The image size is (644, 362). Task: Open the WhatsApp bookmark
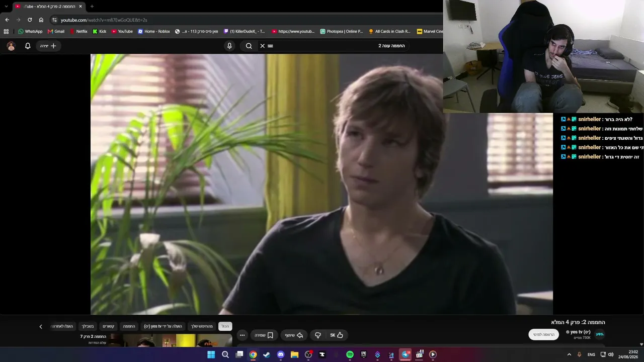point(30,31)
